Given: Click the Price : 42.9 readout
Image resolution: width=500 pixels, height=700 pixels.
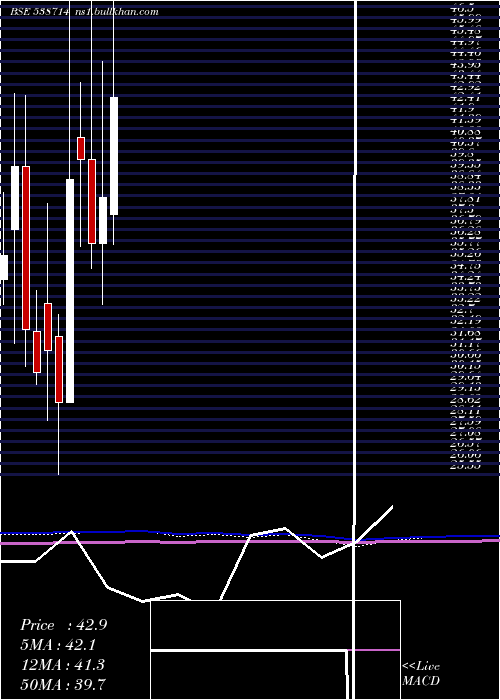Looking at the screenshot, I should click(x=63, y=625).
